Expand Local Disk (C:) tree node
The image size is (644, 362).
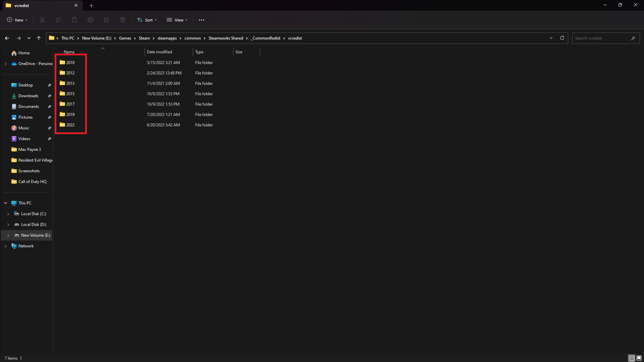(x=8, y=214)
